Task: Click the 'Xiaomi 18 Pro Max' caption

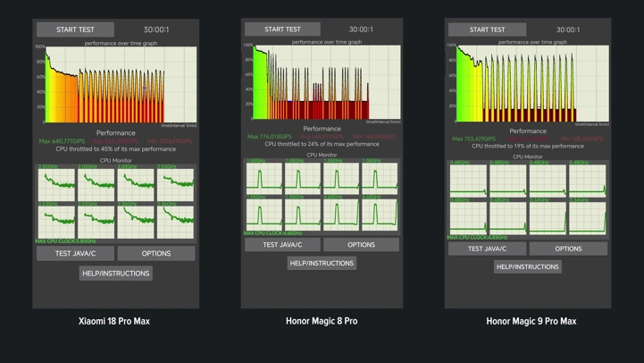Action: pos(114,321)
